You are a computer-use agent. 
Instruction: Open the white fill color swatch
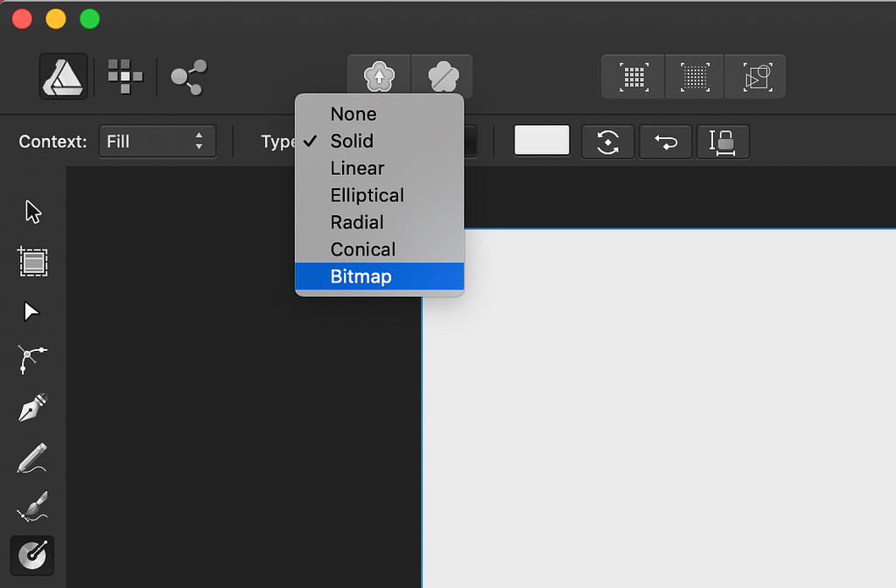pyautogui.click(x=542, y=140)
